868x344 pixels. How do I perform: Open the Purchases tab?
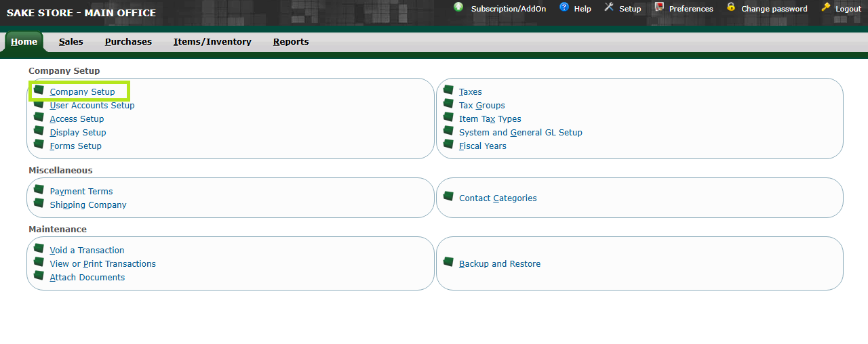pyautogui.click(x=128, y=42)
